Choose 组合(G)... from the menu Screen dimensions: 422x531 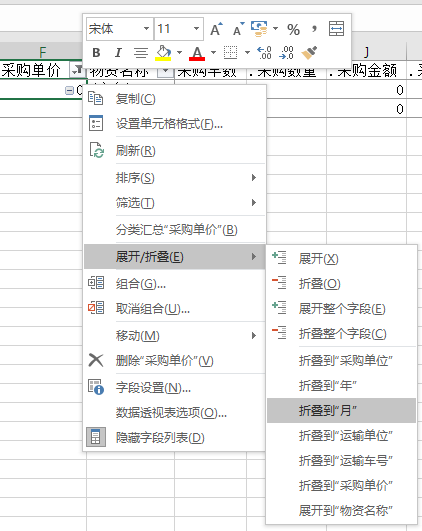[x=174, y=283]
